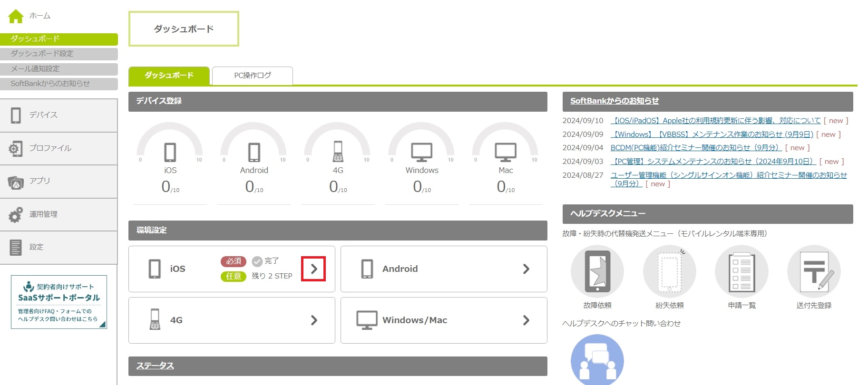
Task: Open the SoftBankからのお知らせ header link
Action: coord(614,101)
